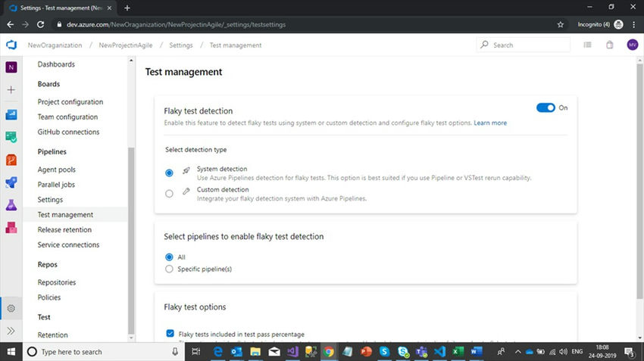Open Task View in taskbar
The image size is (644, 361).
coord(195,352)
